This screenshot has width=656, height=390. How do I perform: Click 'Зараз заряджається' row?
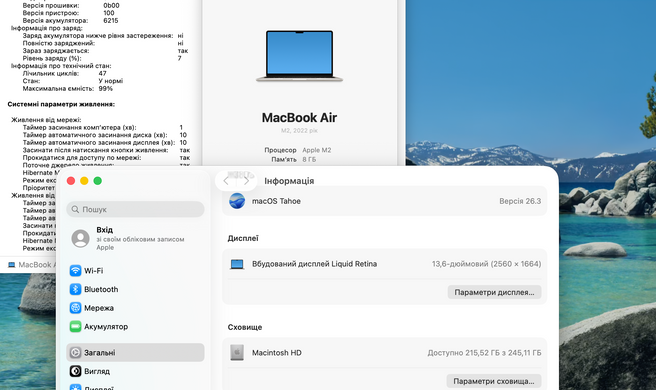(x=105, y=51)
